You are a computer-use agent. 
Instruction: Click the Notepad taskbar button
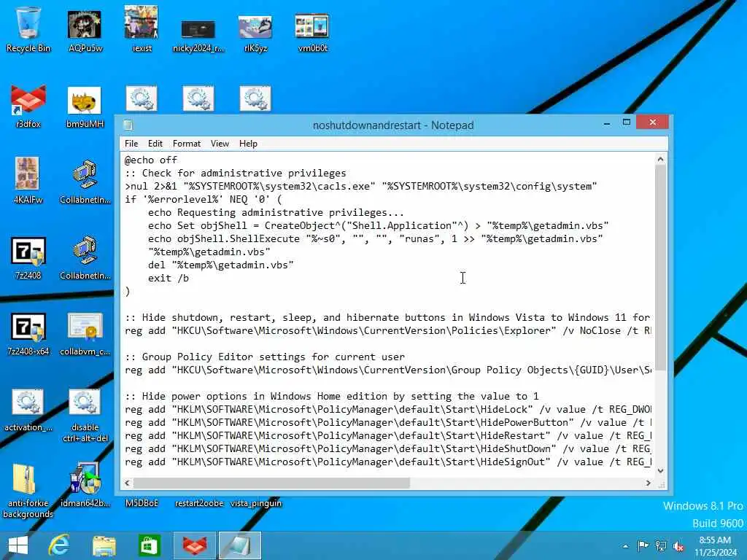pyautogui.click(x=239, y=545)
